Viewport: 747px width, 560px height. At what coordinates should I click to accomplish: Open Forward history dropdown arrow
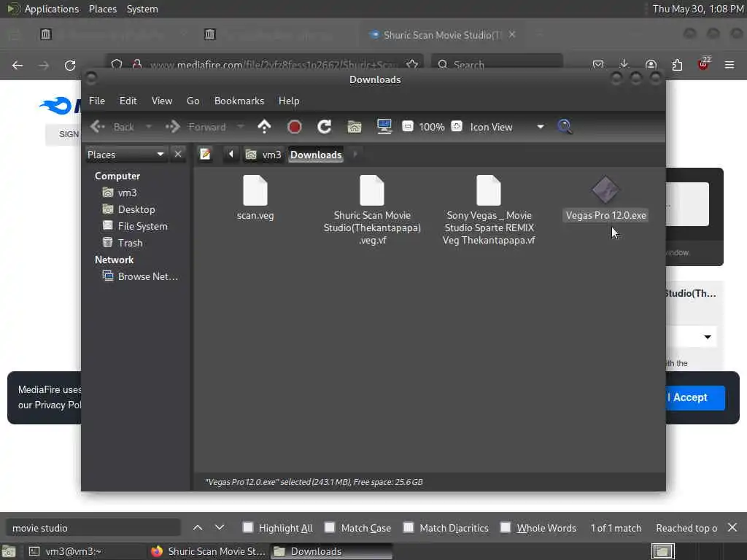(241, 127)
